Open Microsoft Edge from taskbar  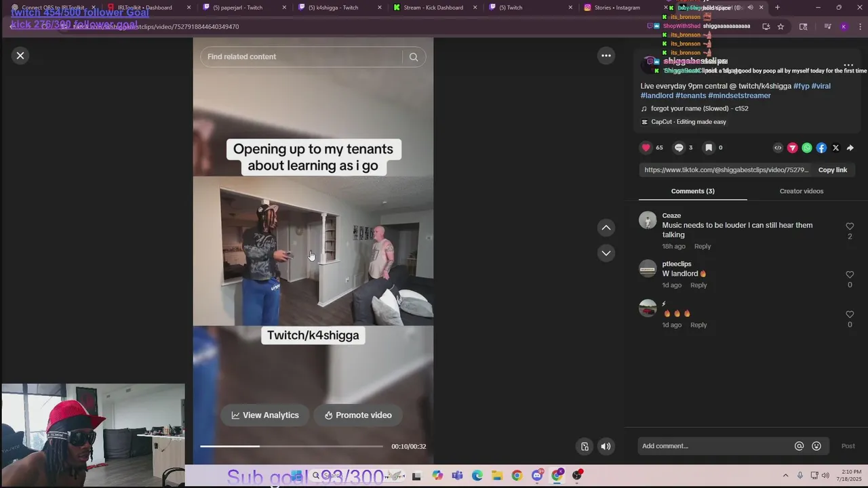[477, 476]
